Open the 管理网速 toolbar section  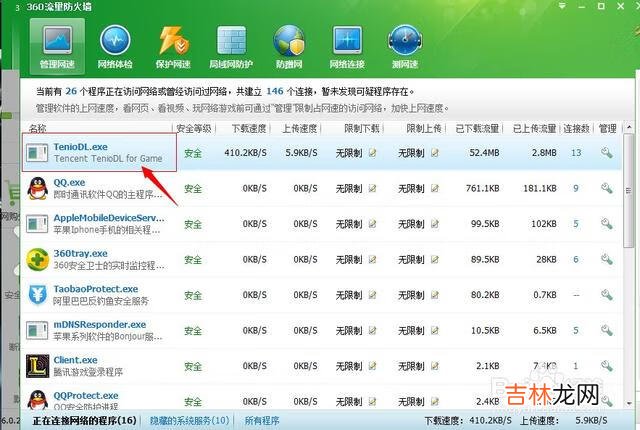point(57,47)
